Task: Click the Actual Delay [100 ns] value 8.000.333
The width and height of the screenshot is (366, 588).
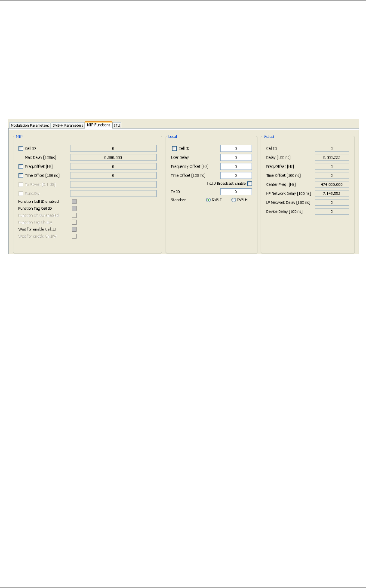Action: 332,157
